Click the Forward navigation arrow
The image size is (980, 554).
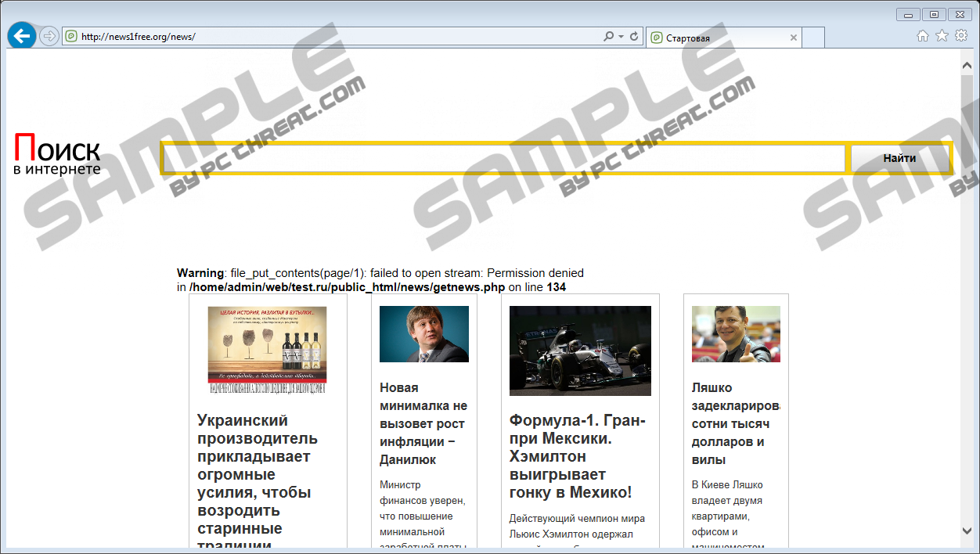(x=49, y=36)
